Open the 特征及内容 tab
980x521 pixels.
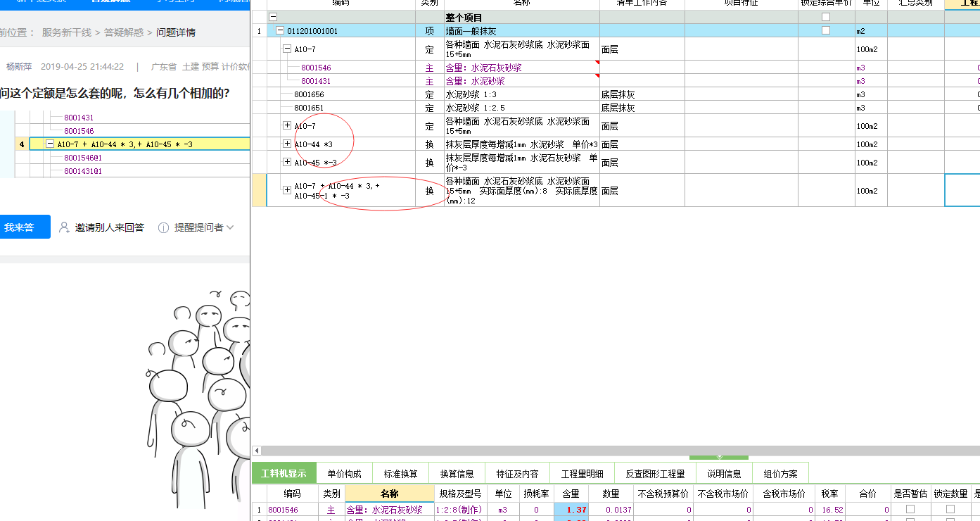pyautogui.click(x=517, y=474)
